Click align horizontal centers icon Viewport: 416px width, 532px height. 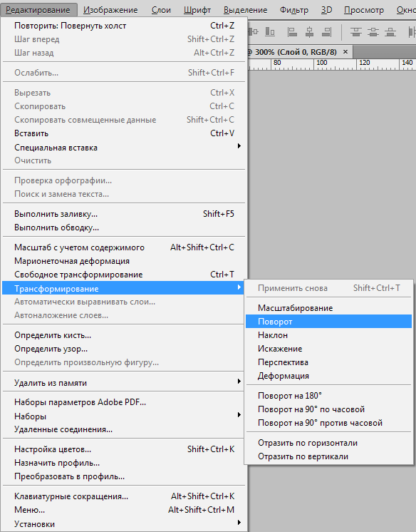coord(309,32)
